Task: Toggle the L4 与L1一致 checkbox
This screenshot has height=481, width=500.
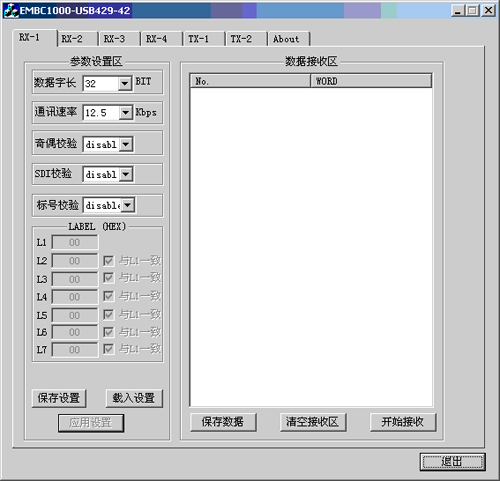Action: [108, 296]
